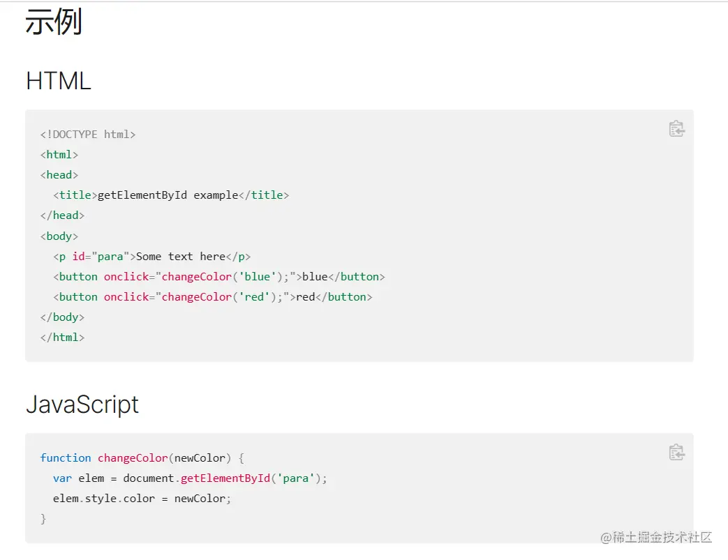Image resolution: width=728 pixels, height=560 pixels.
Task: Click the opening body tag line
Action: coord(59,236)
